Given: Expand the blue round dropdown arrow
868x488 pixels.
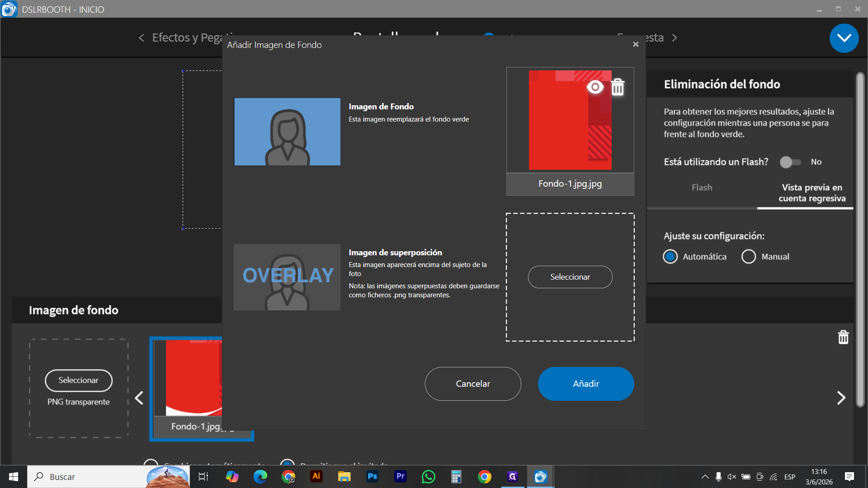Looking at the screenshot, I should (844, 38).
